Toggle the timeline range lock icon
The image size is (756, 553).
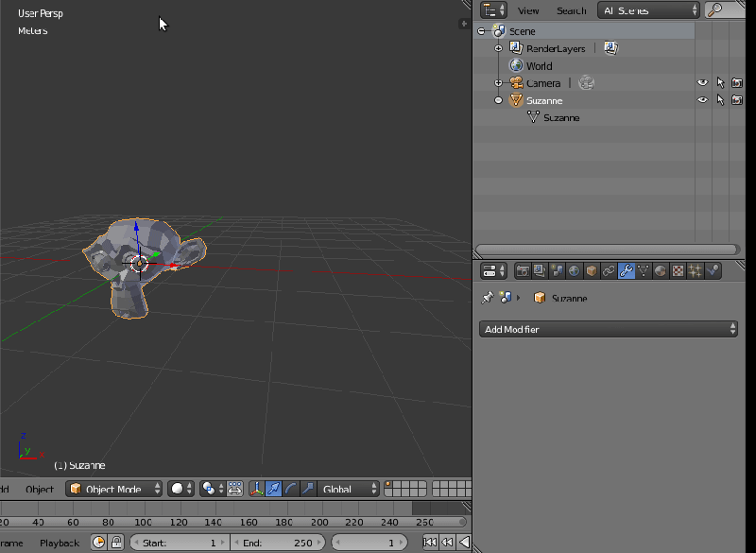pos(116,543)
